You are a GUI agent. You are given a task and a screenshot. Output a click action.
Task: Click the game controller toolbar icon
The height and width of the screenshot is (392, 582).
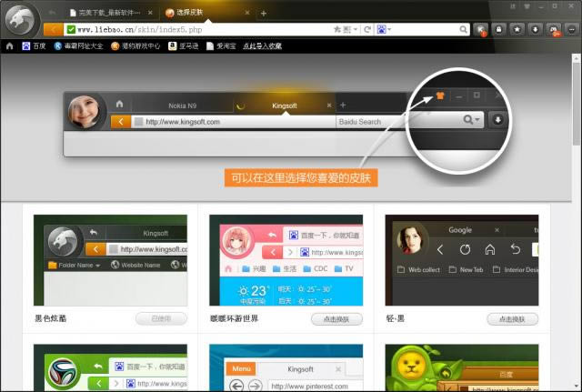point(554,29)
